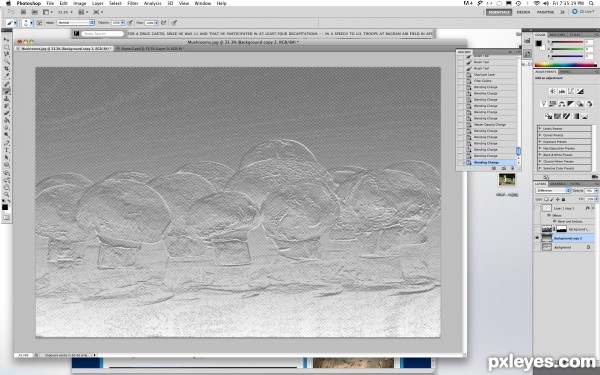This screenshot has width=600, height=375.
Task: Add a Brightness/Contrast adjustment icon
Action: point(552,91)
